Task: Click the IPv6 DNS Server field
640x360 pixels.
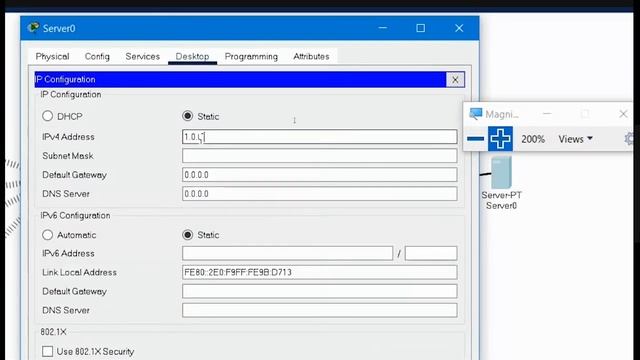Action: pyautogui.click(x=320, y=310)
